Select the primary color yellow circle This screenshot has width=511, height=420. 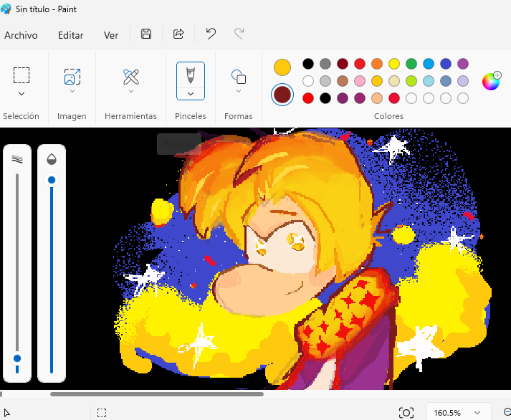coord(282,67)
